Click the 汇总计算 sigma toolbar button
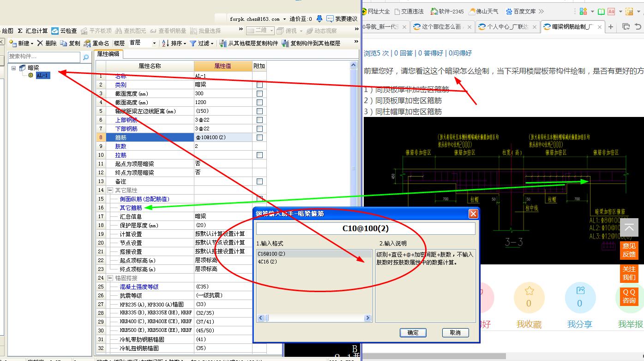The width and height of the screenshot is (644, 361). tap(32, 31)
